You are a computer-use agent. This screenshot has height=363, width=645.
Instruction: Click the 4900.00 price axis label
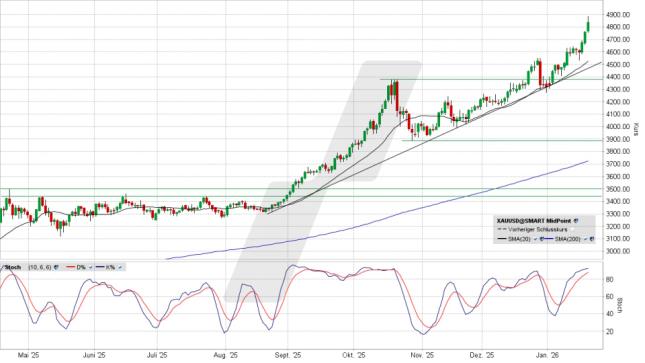(617, 14)
